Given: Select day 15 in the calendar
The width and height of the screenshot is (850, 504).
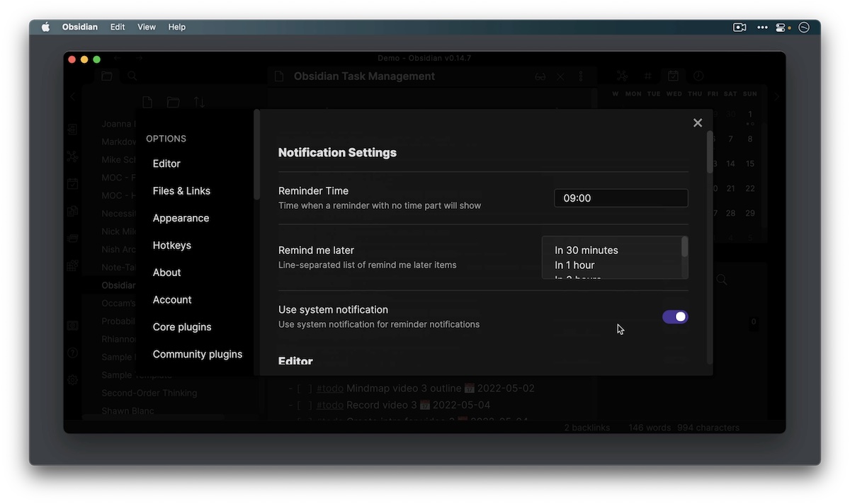Looking at the screenshot, I should click(x=750, y=164).
